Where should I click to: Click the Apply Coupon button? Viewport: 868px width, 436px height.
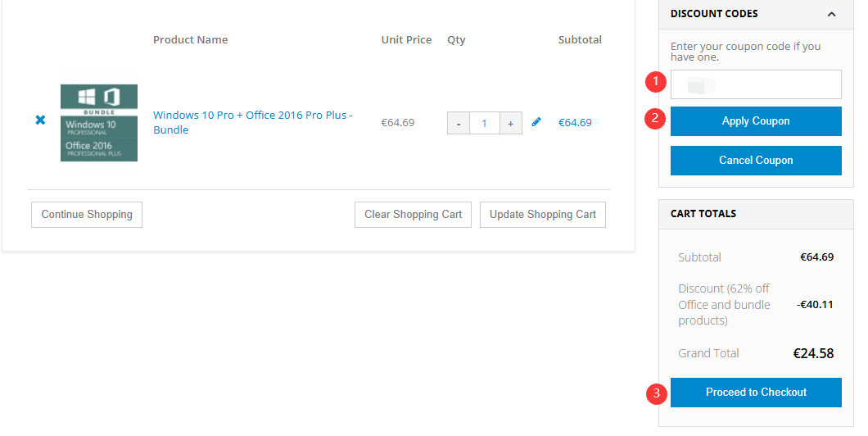pos(756,121)
